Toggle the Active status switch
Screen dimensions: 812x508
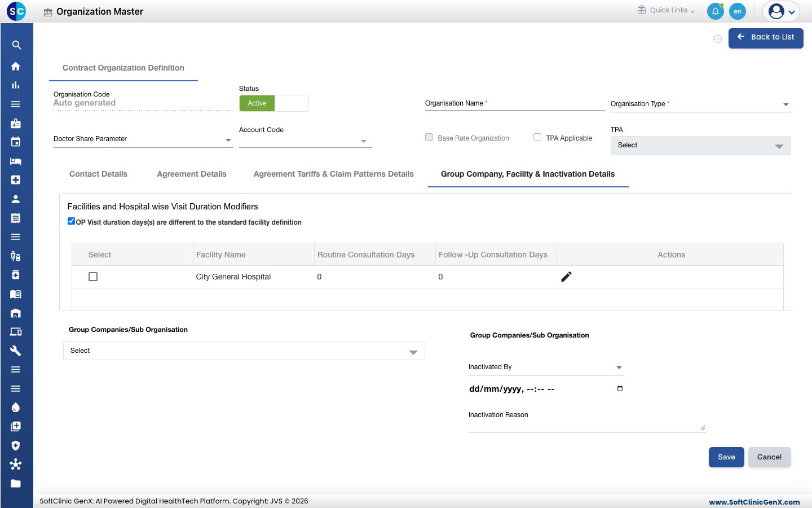click(274, 103)
